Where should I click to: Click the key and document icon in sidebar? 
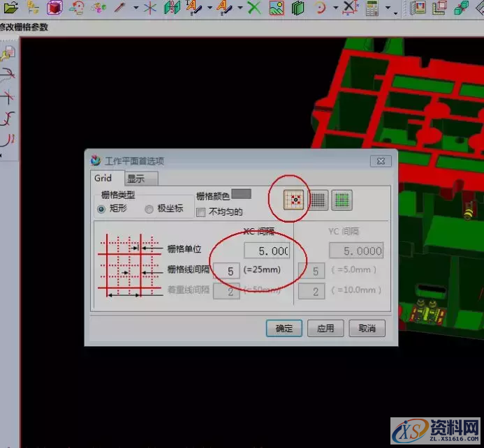[x=8, y=53]
